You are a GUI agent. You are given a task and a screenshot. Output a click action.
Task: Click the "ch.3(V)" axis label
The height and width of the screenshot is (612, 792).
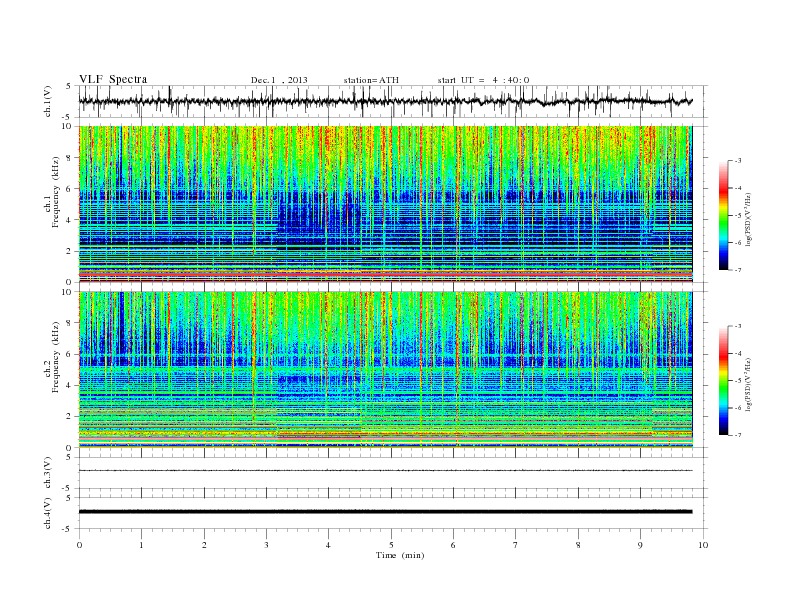[48, 473]
